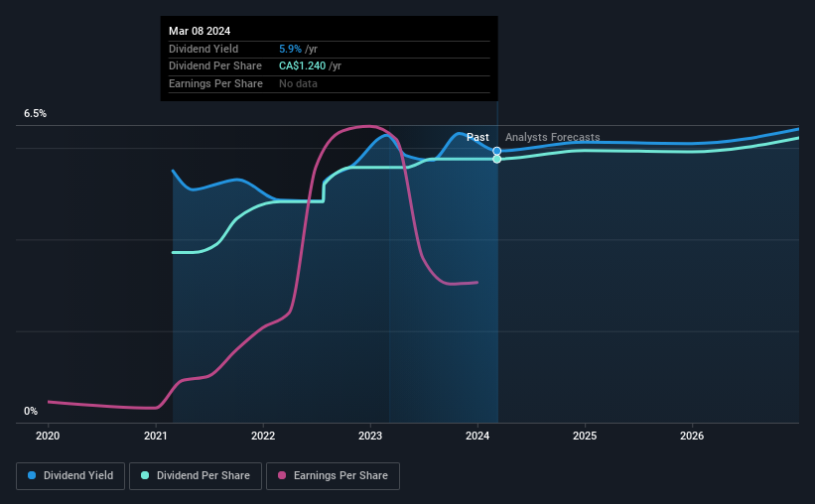This screenshot has height=504, width=815.
Task: Click the tooltip Dividend Per Share row label
Action: tap(215, 66)
